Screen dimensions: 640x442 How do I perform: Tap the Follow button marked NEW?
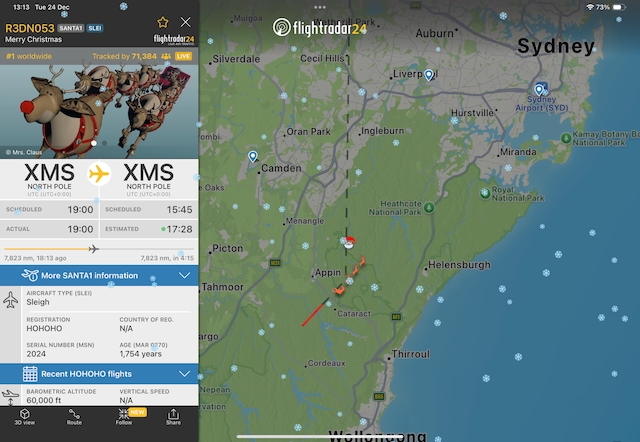click(x=124, y=417)
